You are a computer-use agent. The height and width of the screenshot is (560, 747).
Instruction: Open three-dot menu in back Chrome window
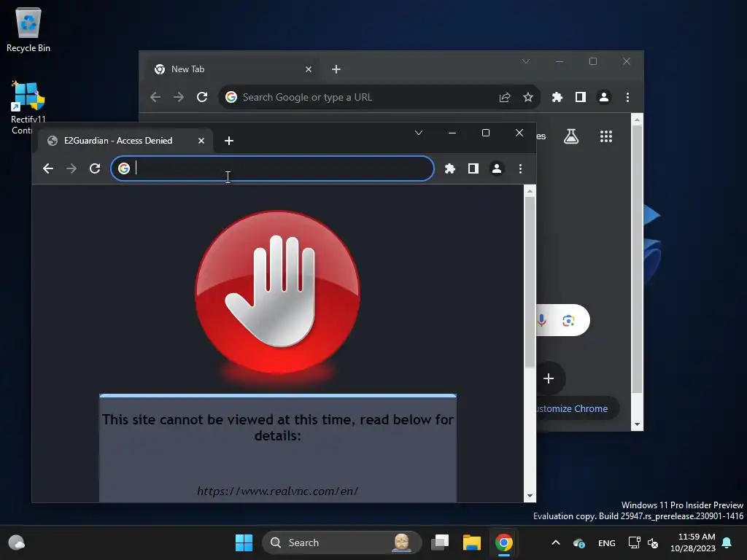click(627, 98)
